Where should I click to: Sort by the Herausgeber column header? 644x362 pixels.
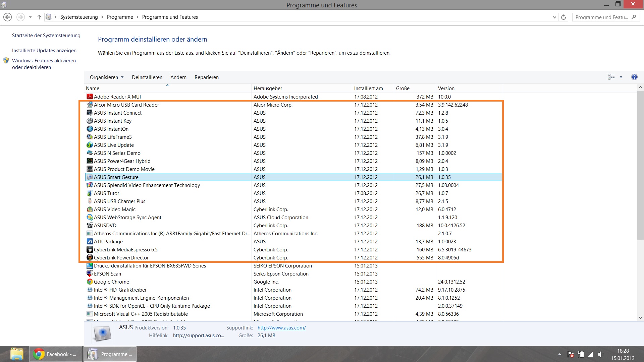click(x=302, y=88)
